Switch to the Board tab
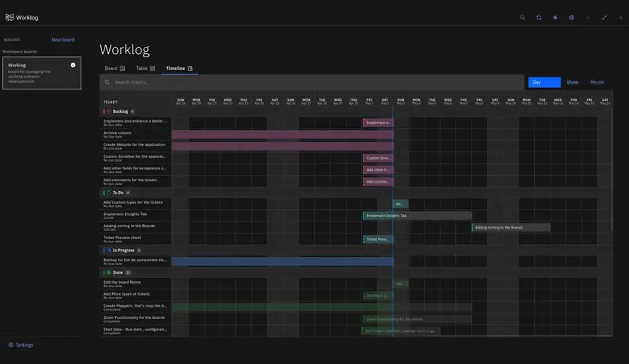This screenshot has height=364, width=629. (x=114, y=68)
